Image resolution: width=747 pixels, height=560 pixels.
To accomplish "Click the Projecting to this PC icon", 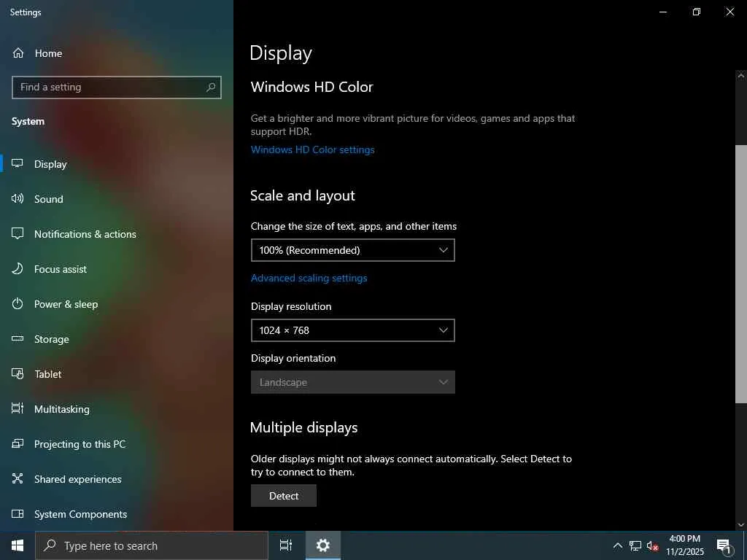I will [18, 444].
